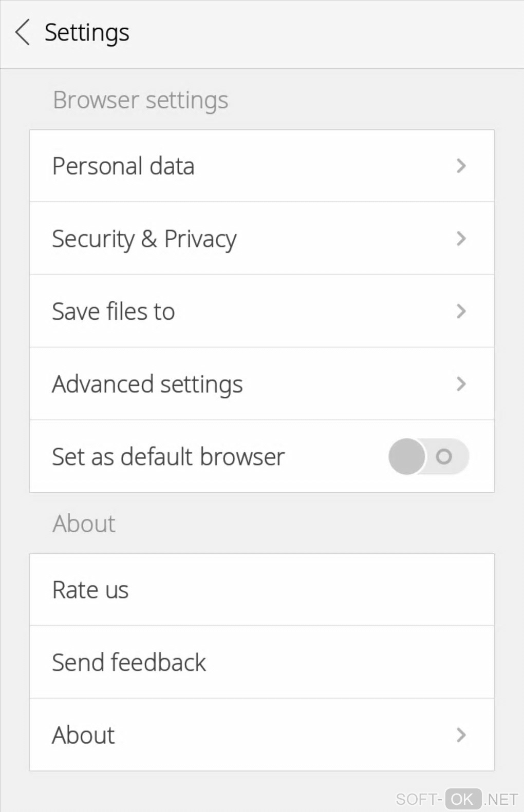
Task: Click the Settings title text
Action: [x=87, y=32]
